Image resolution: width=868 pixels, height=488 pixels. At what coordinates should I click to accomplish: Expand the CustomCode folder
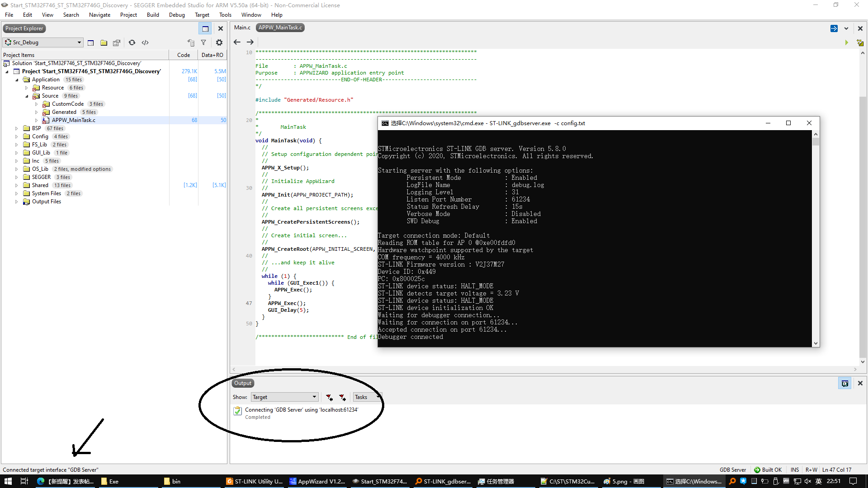click(37, 104)
